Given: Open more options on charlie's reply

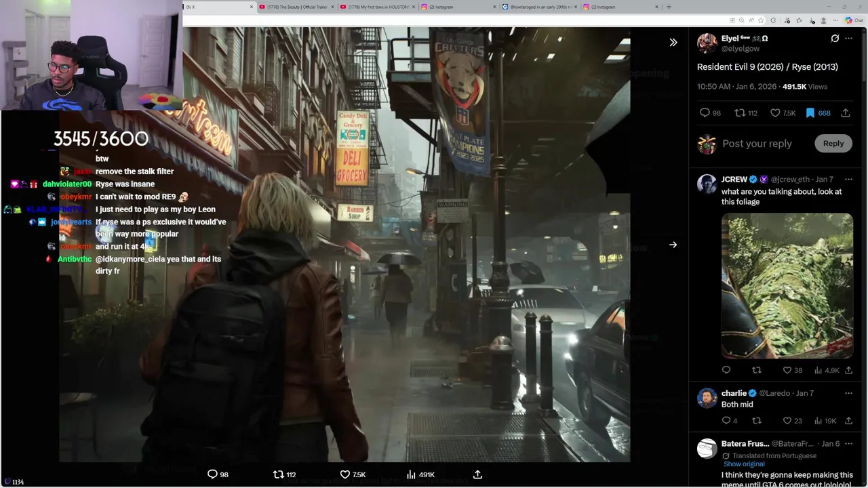Looking at the screenshot, I should coord(848,393).
